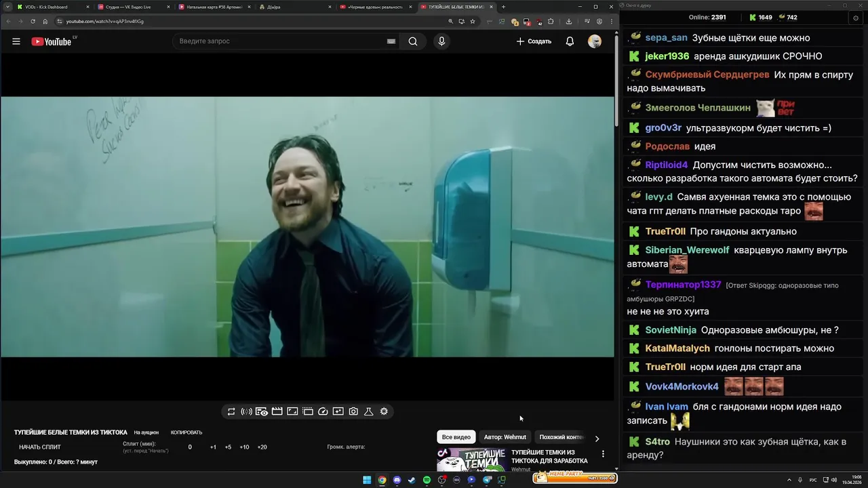Click the eye card icon in player toolbar
The height and width of the screenshot is (488, 868).
pyautogui.click(x=261, y=411)
